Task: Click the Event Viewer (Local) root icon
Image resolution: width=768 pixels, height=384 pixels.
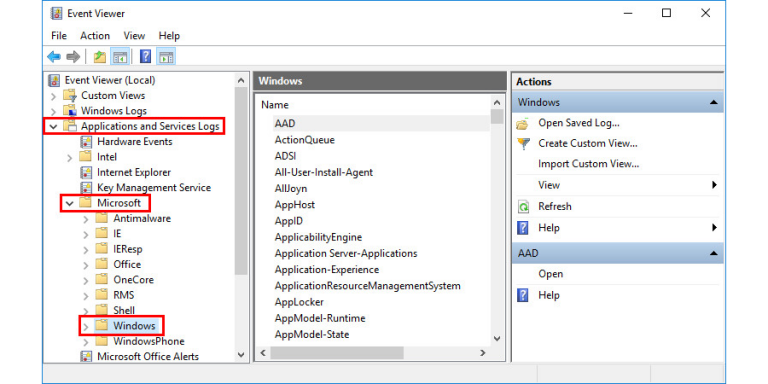Action: [54, 80]
